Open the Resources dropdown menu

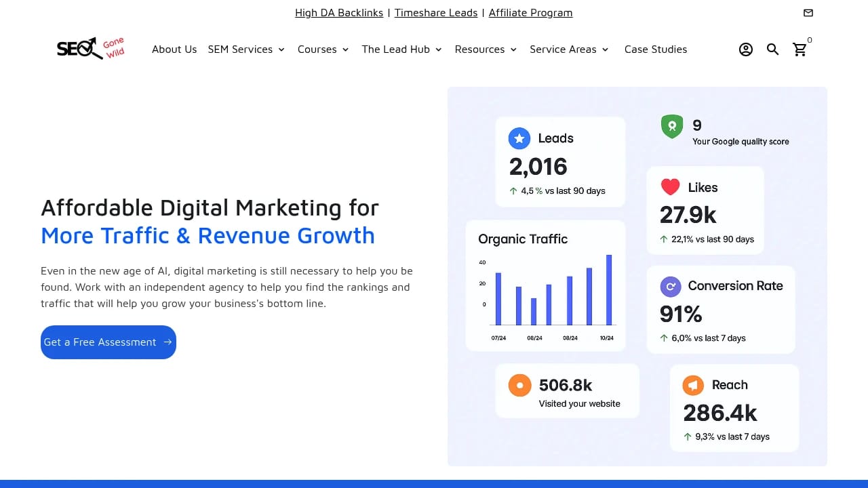pos(486,49)
